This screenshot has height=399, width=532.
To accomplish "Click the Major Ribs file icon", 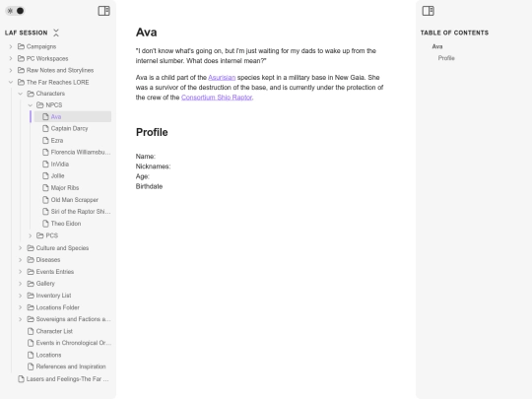I will click(x=45, y=188).
